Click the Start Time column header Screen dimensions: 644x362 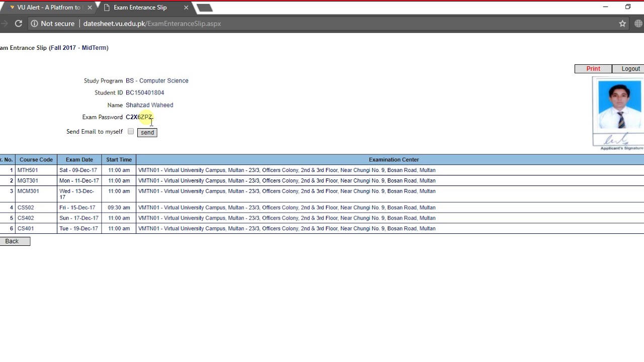[119, 159]
